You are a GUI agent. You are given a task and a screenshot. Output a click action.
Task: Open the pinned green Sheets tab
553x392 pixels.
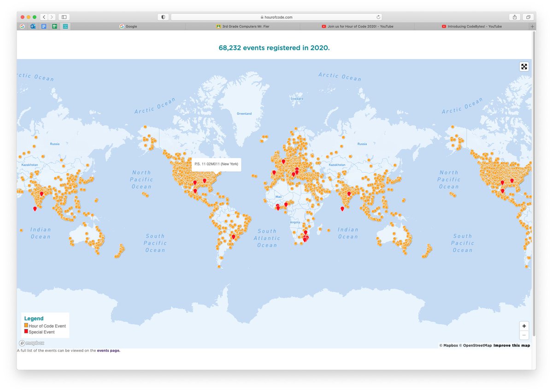tap(54, 26)
